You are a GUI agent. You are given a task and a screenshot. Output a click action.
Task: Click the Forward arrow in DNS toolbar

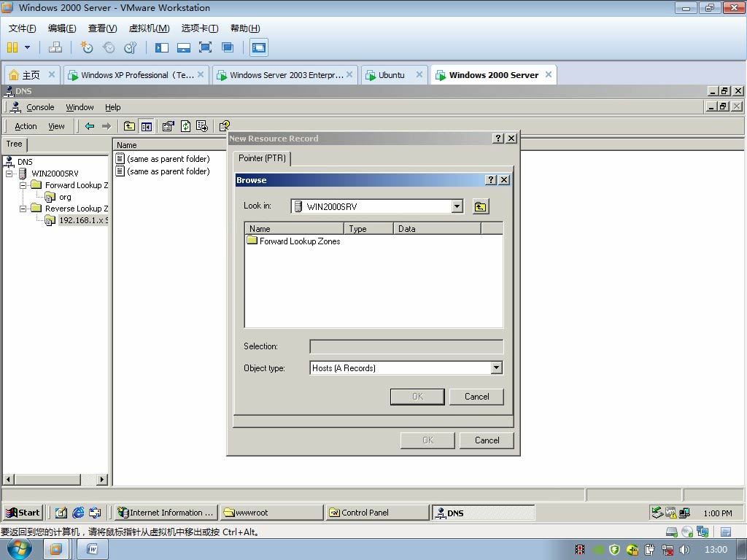pyautogui.click(x=107, y=126)
